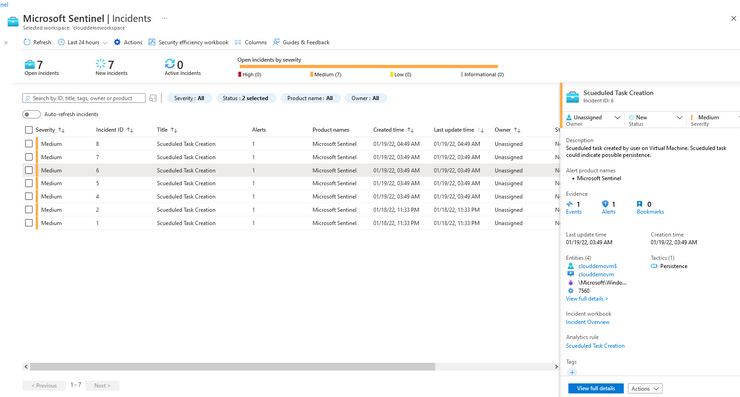The width and height of the screenshot is (740, 397).
Task: Check the box for incident 7
Action: [x=29, y=157]
